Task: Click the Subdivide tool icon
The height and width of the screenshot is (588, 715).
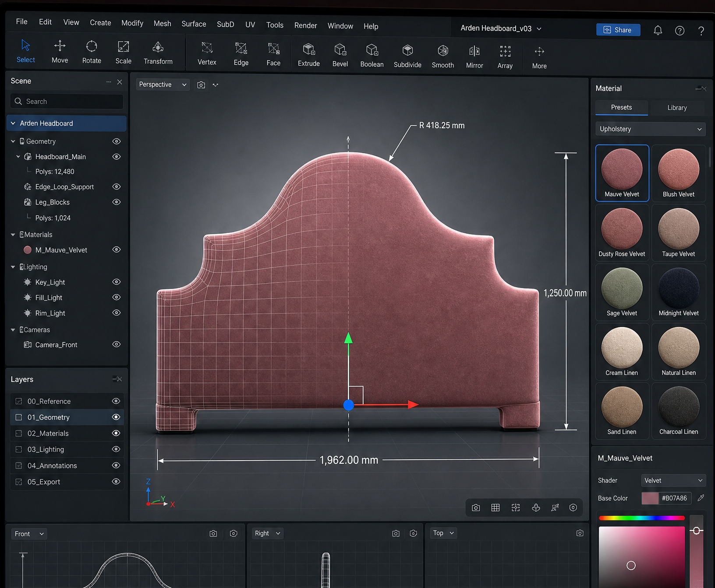Action: point(407,51)
